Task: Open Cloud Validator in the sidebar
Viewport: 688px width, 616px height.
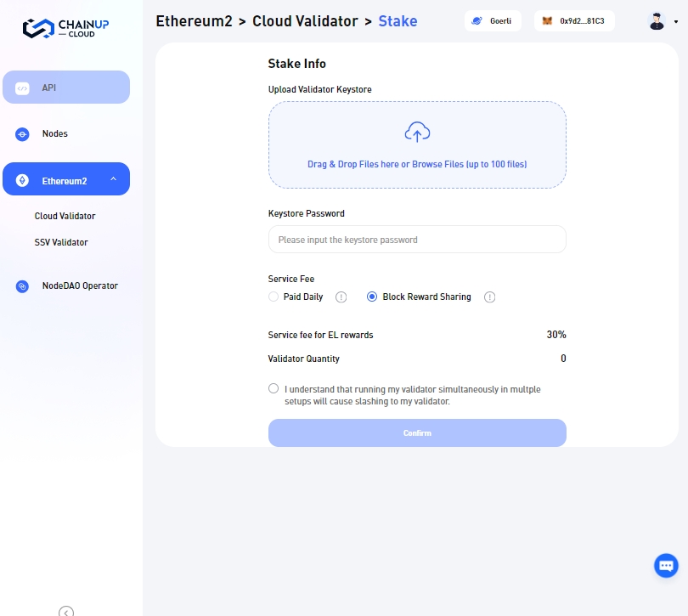Action: tap(65, 216)
